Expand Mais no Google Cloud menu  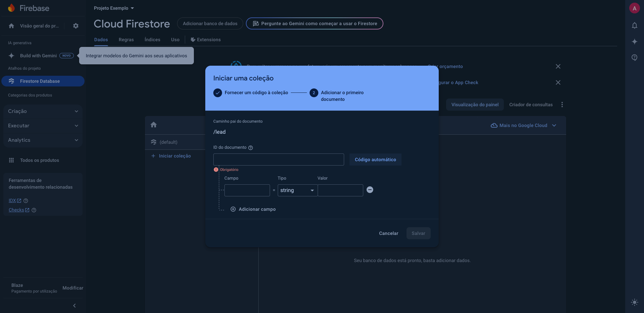click(x=524, y=125)
